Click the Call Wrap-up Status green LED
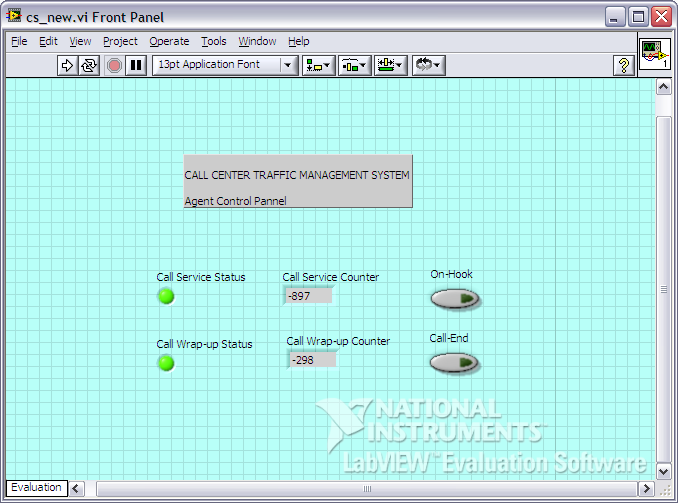The height and width of the screenshot is (503, 678). click(x=166, y=363)
